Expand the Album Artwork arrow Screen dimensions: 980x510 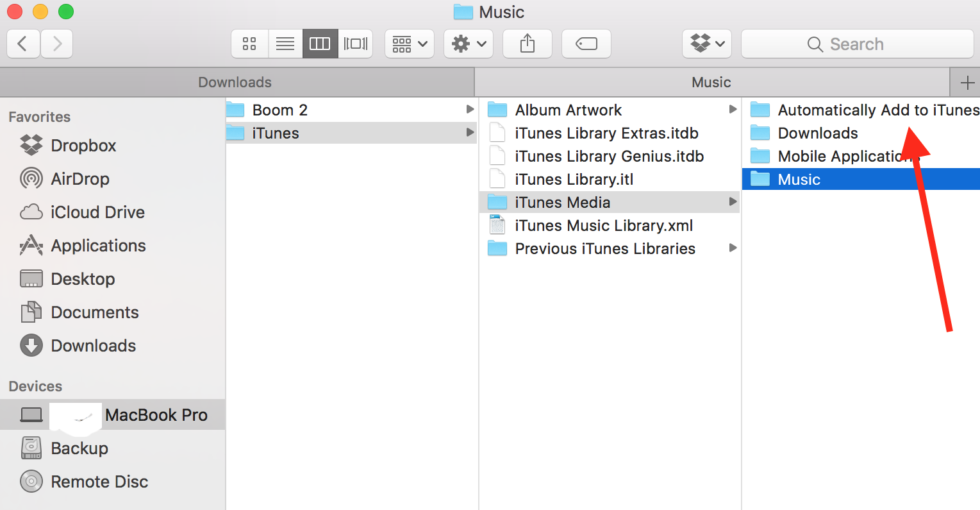(733, 110)
